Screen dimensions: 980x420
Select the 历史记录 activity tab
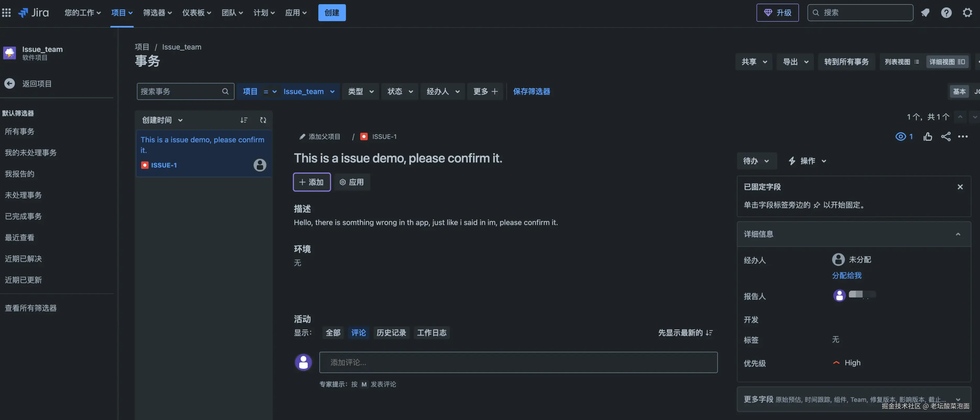pos(391,333)
